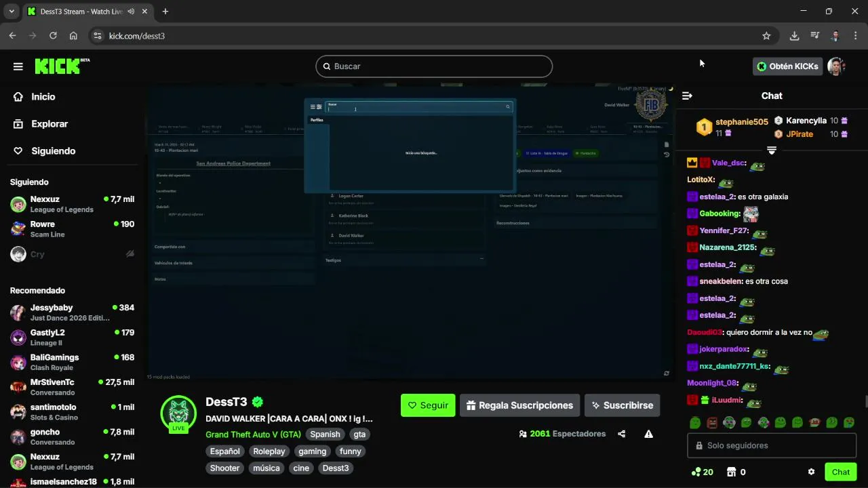Screen dimensions: 868x488
Task: Pick the Pepe emote wearing white headphones
Action: point(729,423)
